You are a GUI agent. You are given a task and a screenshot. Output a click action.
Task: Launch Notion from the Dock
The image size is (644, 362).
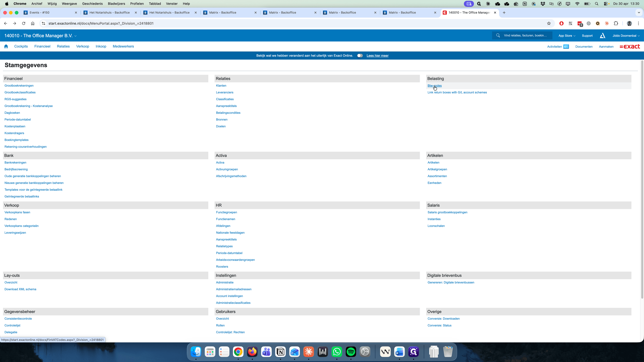point(281,352)
